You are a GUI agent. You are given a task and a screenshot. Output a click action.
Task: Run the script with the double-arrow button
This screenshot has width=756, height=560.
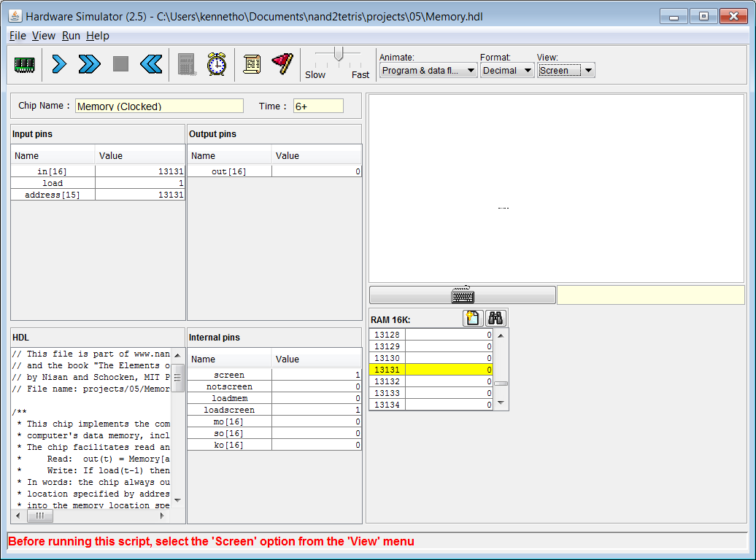point(89,64)
